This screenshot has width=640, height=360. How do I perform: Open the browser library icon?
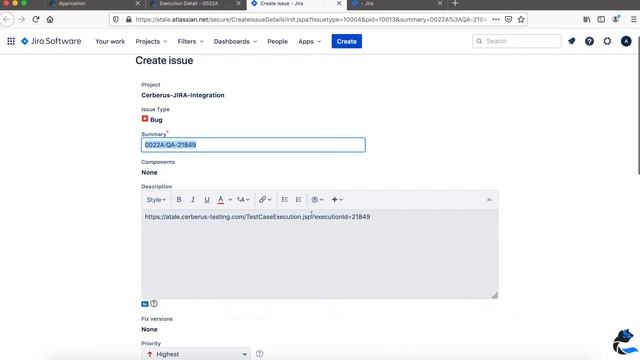coord(587,19)
